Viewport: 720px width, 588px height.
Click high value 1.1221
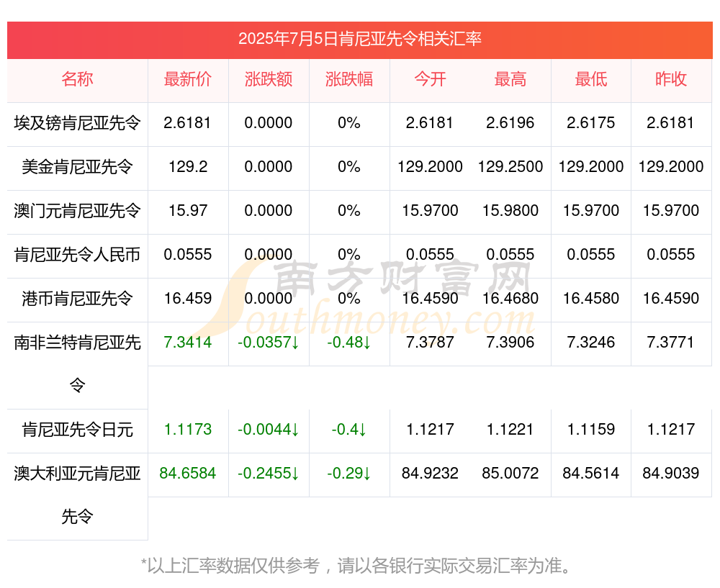click(x=510, y=430)
